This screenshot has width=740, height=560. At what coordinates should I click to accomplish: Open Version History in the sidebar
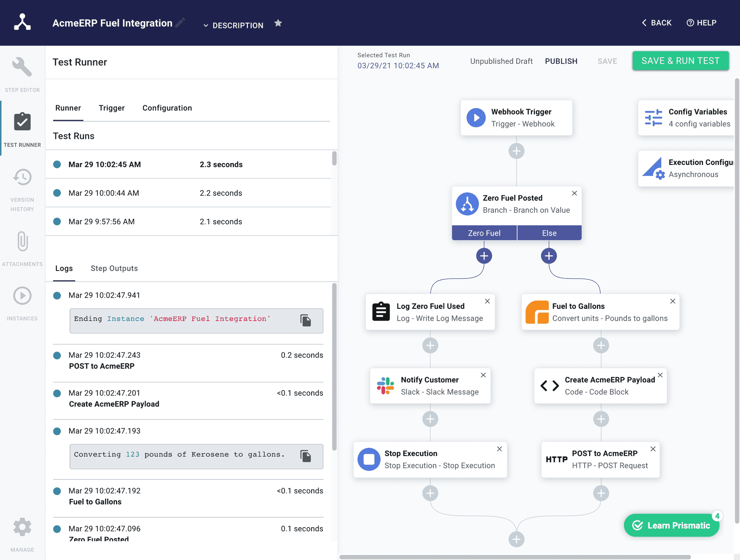(22, 190)
